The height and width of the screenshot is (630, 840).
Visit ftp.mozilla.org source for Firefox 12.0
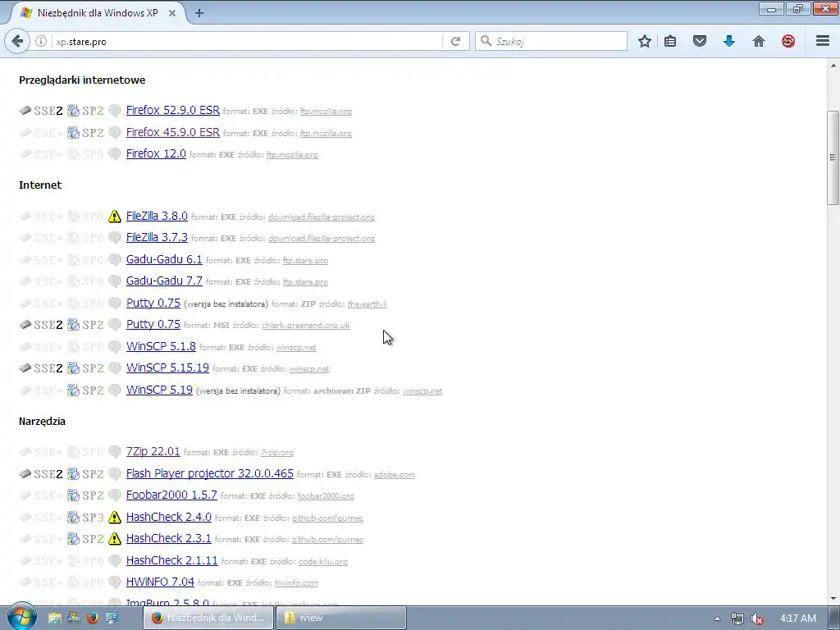point(292,155)
